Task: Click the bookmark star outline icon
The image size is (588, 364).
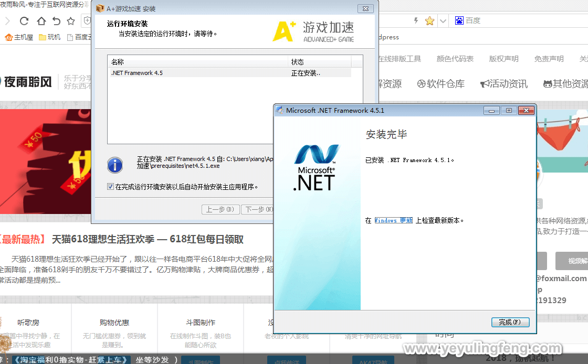Action: click(x=71, y=21)
